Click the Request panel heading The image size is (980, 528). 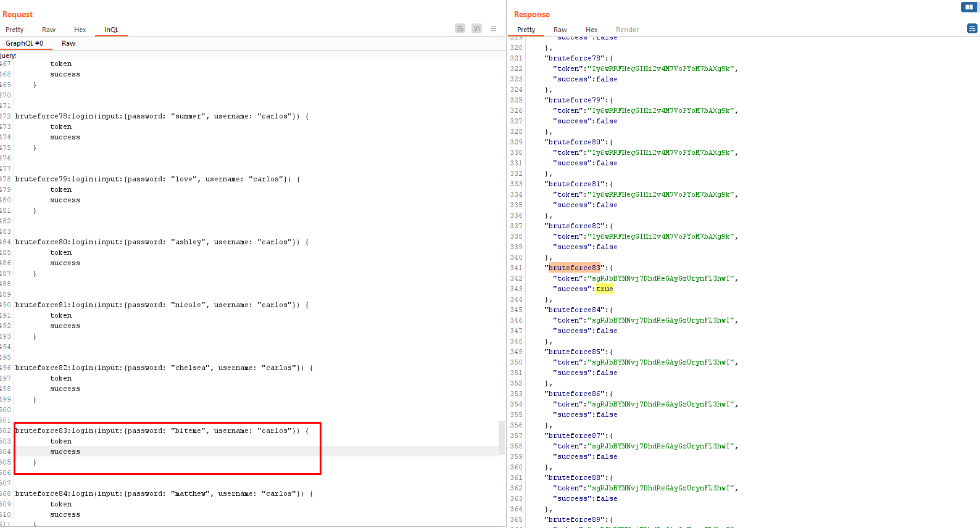(18, 14)
